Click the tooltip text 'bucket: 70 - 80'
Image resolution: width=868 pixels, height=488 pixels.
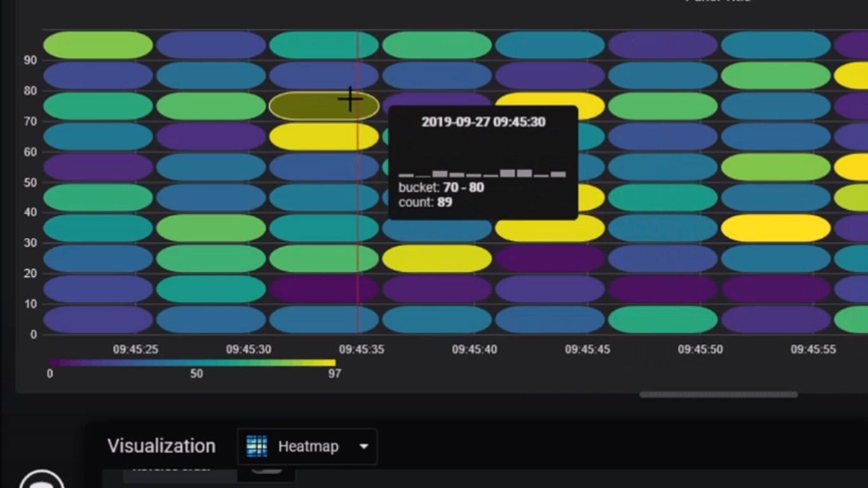pos(441,188)
